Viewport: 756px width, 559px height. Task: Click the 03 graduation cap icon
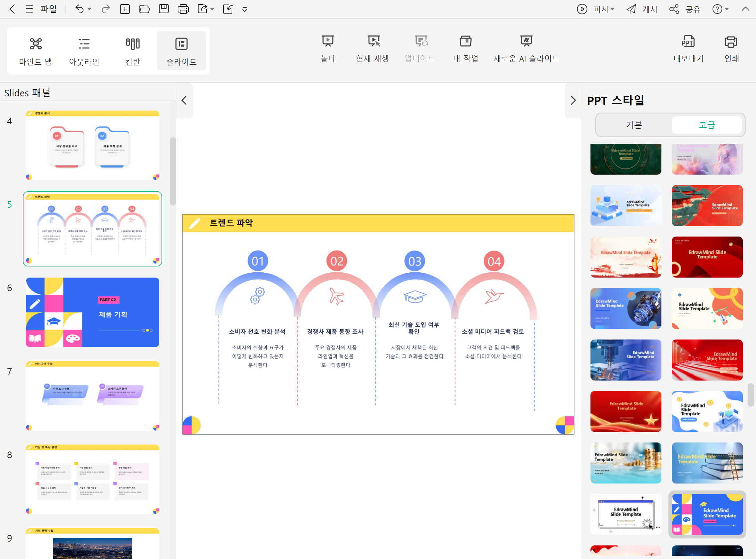tap(415, 296)
